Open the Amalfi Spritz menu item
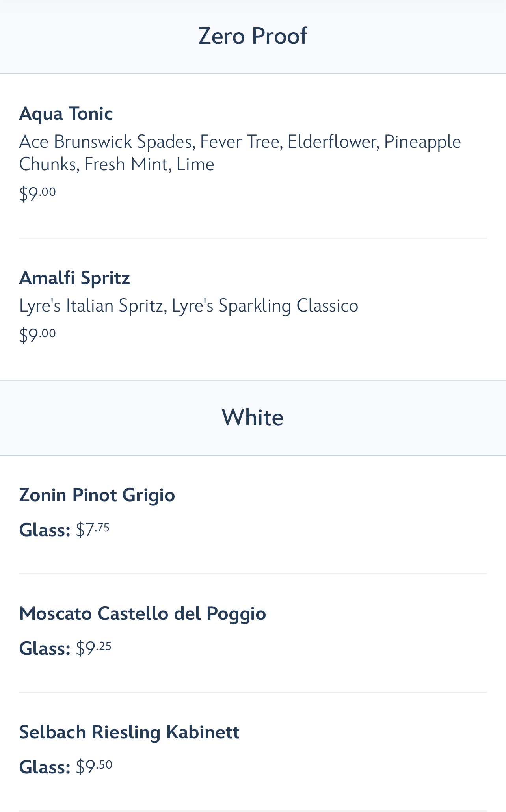This screenshot has width=506, height=812. click(x=74, y=278)
